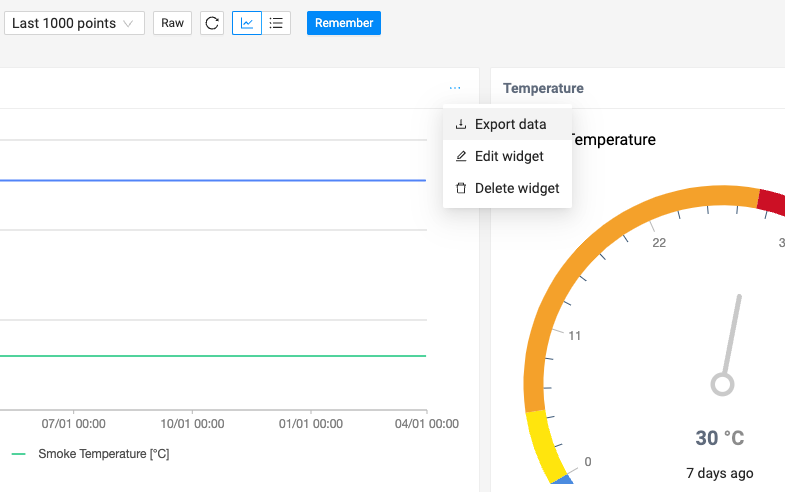This screenshot has height=492, width=785.
Task: Click the yellow section of gauge arc
Action: point(544,445)
